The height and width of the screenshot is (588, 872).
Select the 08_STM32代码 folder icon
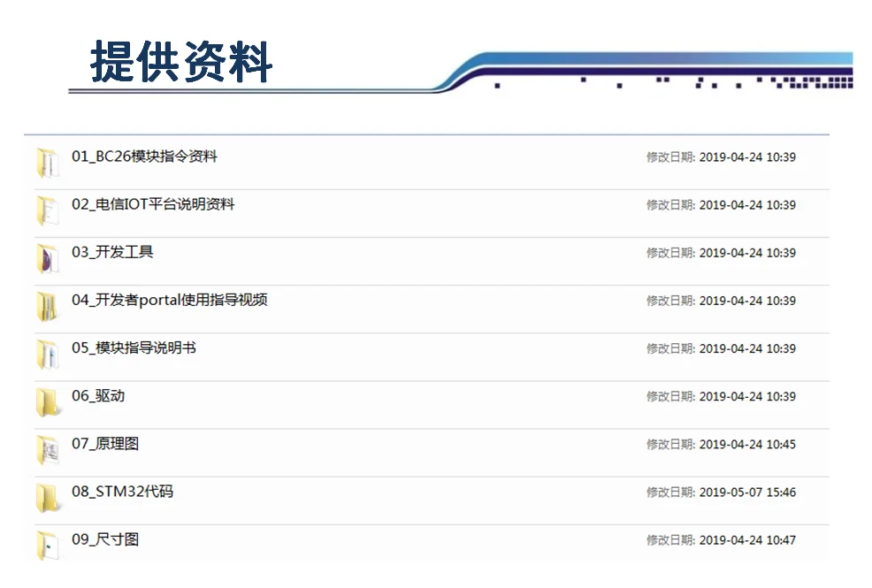(48, 498)
